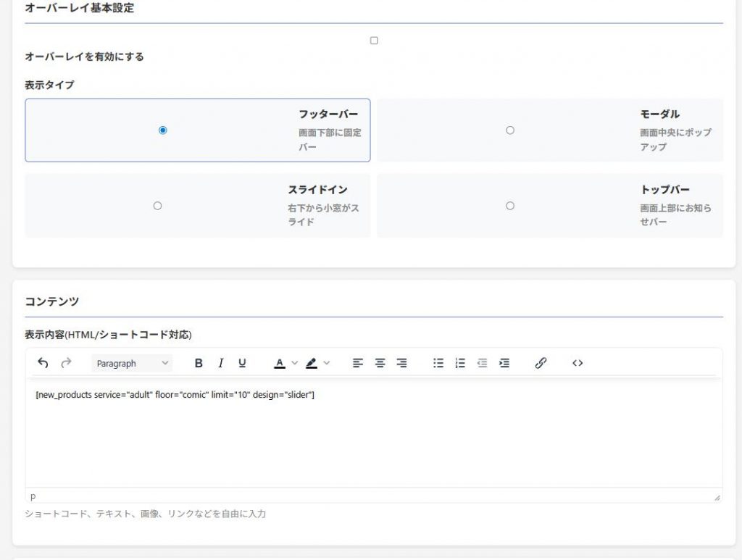This screenshot has width=742, height=560.
Task: Open the source code view
Action: 578,363
